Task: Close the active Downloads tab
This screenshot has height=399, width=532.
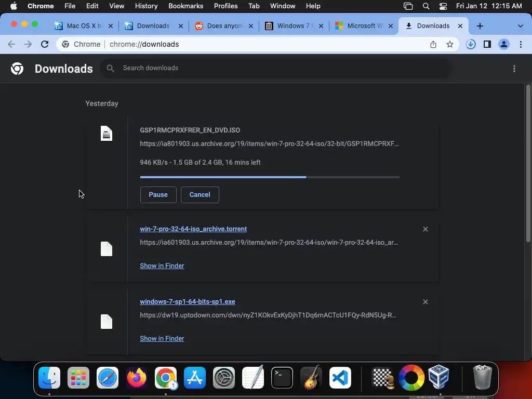Action: [460, 26]
